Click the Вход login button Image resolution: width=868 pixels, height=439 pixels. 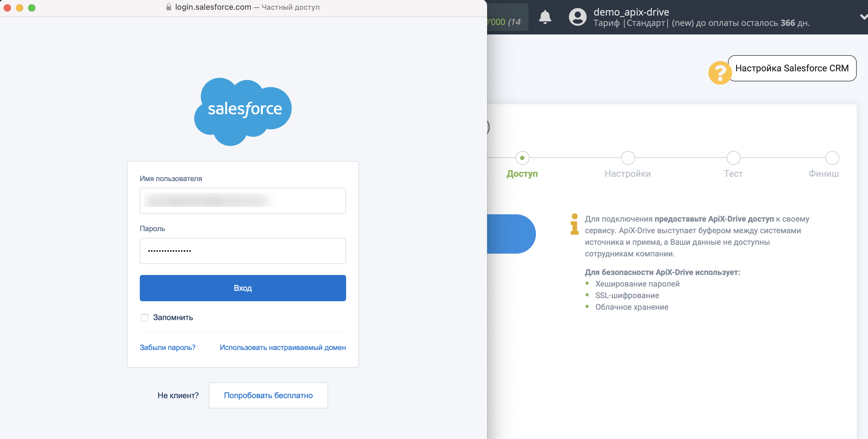pos(243,288)
